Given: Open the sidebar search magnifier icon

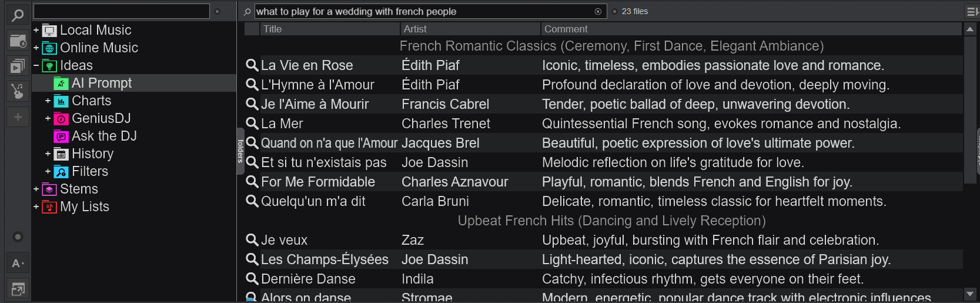Looking at the screenshot, I should click(x=18, y=15).
